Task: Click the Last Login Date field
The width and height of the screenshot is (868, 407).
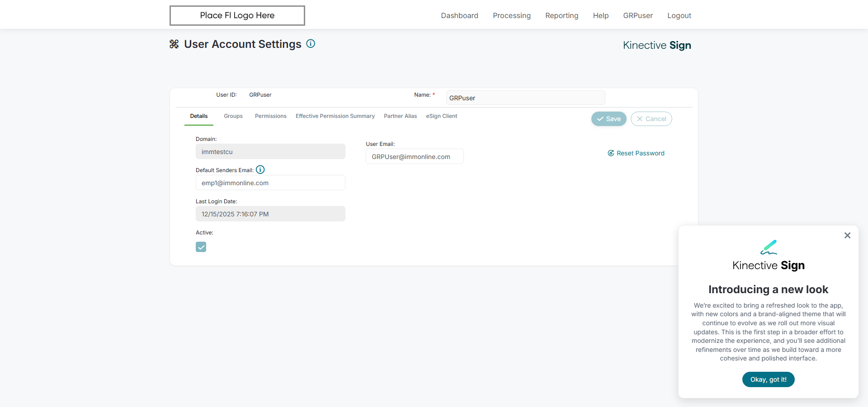Action: [x=270, y=214]
